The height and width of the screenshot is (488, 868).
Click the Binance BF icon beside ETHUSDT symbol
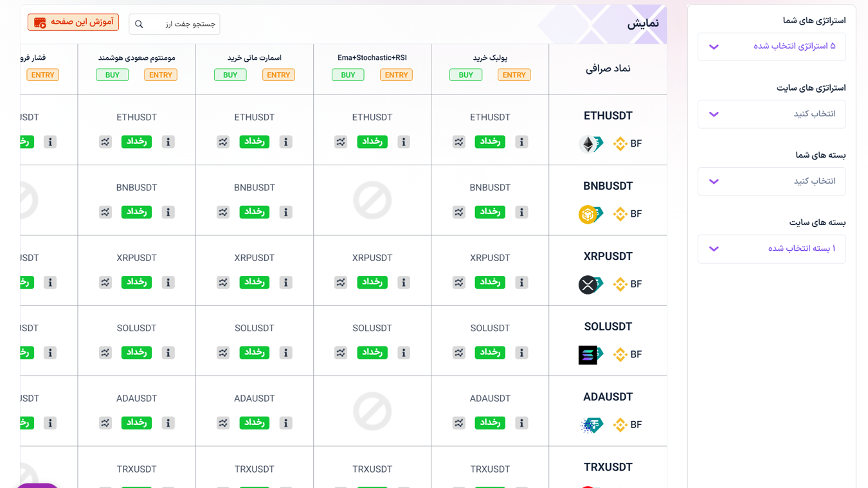pyautogui.click(x=628, y=143)
